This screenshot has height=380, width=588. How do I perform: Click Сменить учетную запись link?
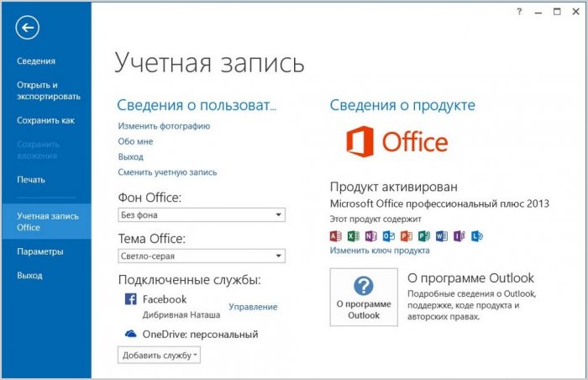click(x=167, y=172)
